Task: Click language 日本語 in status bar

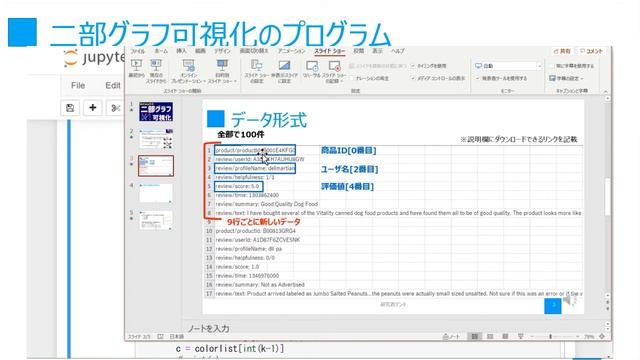Action: click(x=177, y=337)
